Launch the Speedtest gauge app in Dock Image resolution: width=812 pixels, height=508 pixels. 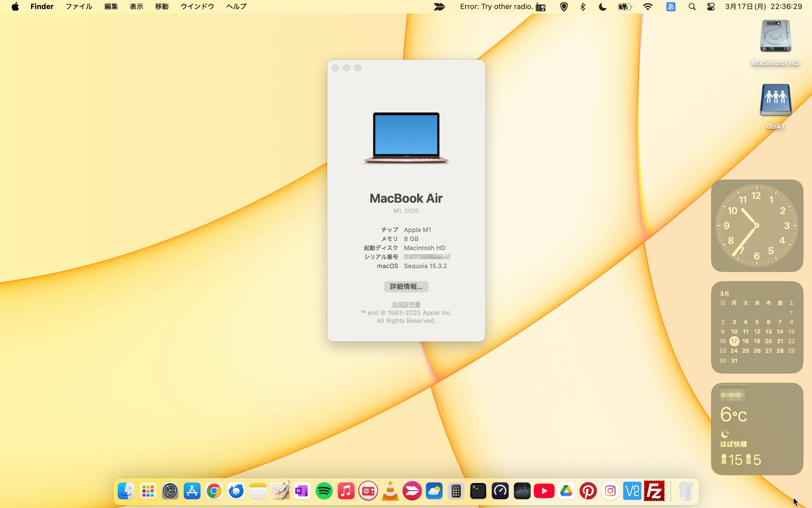click(500, 491)
